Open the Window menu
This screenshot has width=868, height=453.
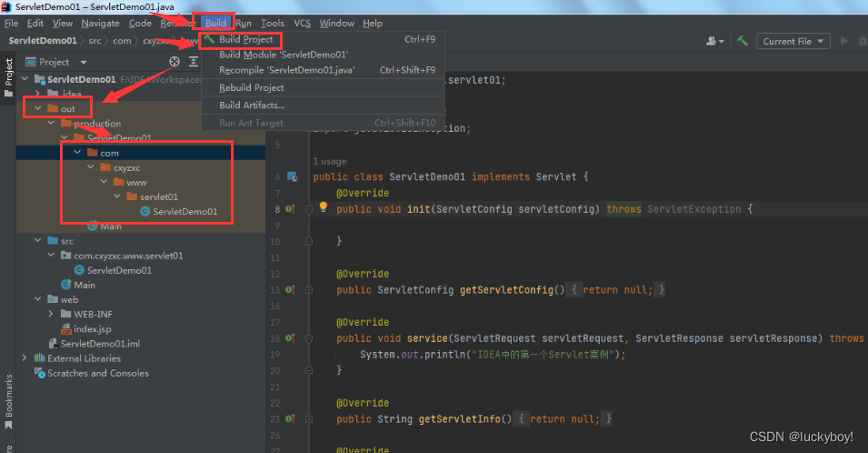click(336, 24)
